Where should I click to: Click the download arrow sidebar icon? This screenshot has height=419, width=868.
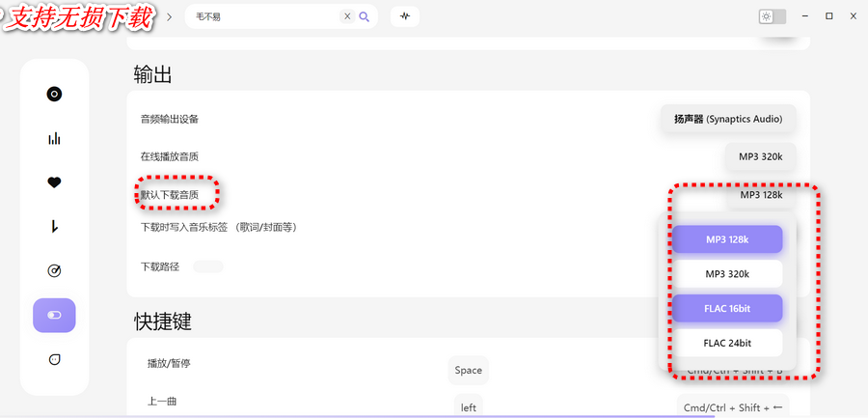pos(54,226)
